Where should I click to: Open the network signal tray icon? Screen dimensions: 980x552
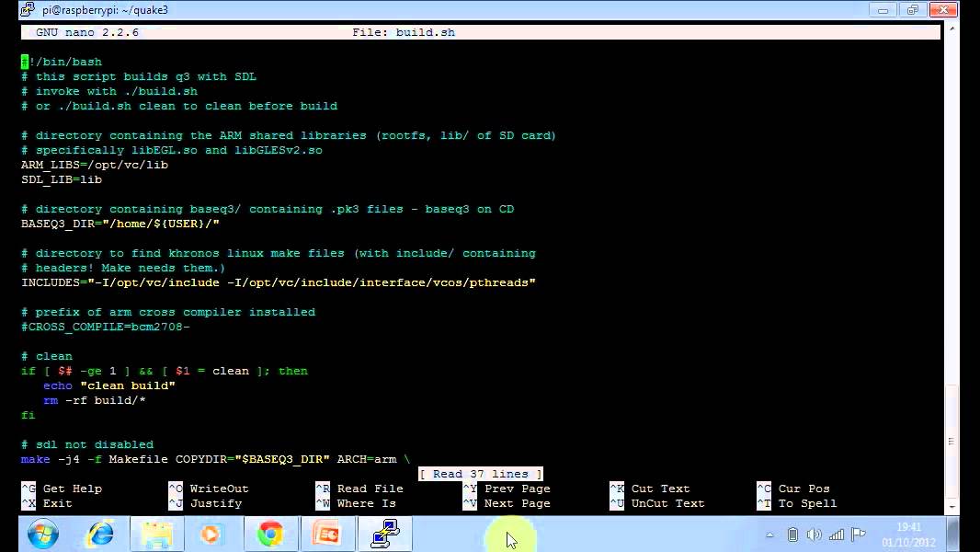(837, 535)
